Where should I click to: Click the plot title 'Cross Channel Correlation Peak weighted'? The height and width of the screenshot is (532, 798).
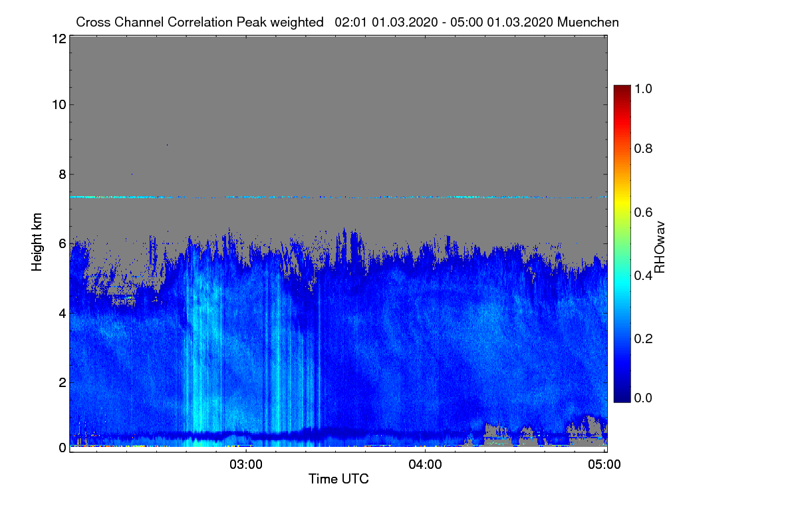click(199, 22)
